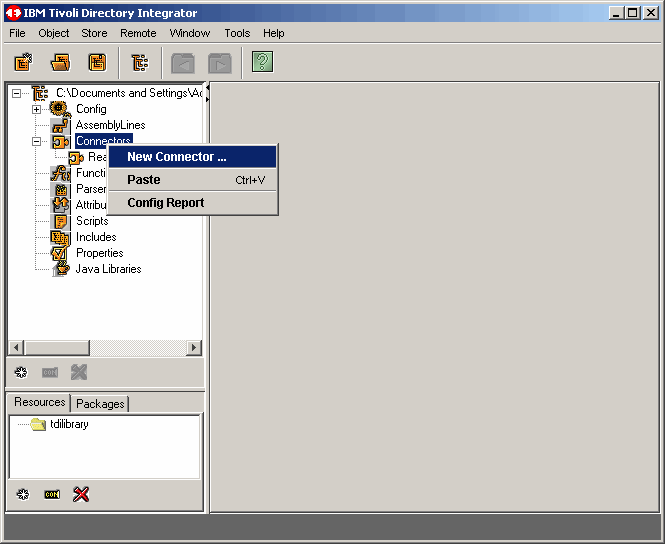Select Config Report in context menu
665x544 pixels.
(x=165, y=203)
